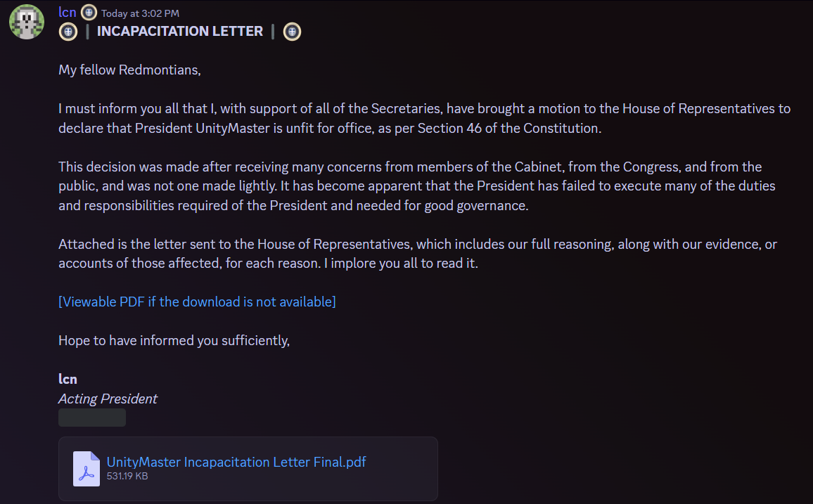Image resolution: width=813 pixels, height=504 pixels.
Task: Click the bold lcn signature
Action: [x=68, y=379]
